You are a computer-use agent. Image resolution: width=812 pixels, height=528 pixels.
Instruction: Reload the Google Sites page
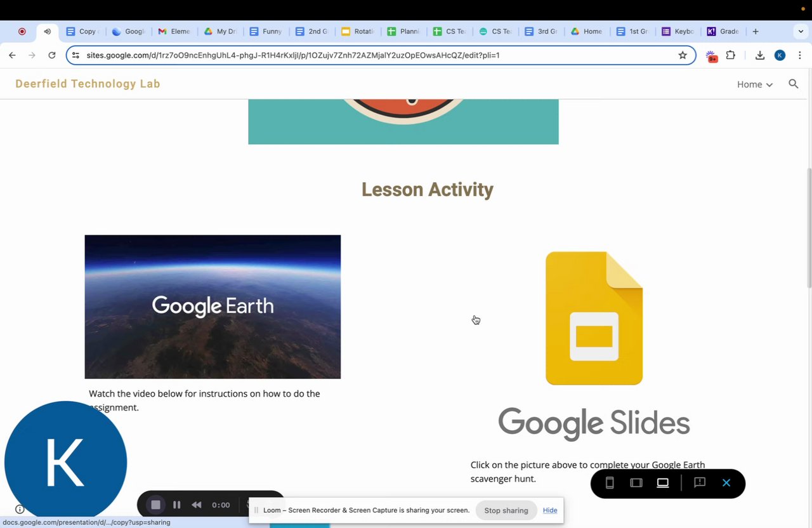(x=52, y=55)
